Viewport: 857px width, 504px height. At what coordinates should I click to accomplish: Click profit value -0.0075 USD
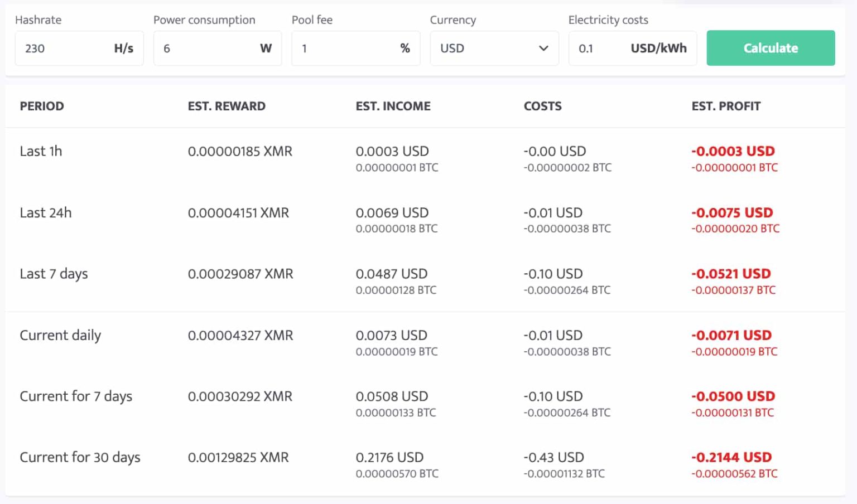point(732,212)
